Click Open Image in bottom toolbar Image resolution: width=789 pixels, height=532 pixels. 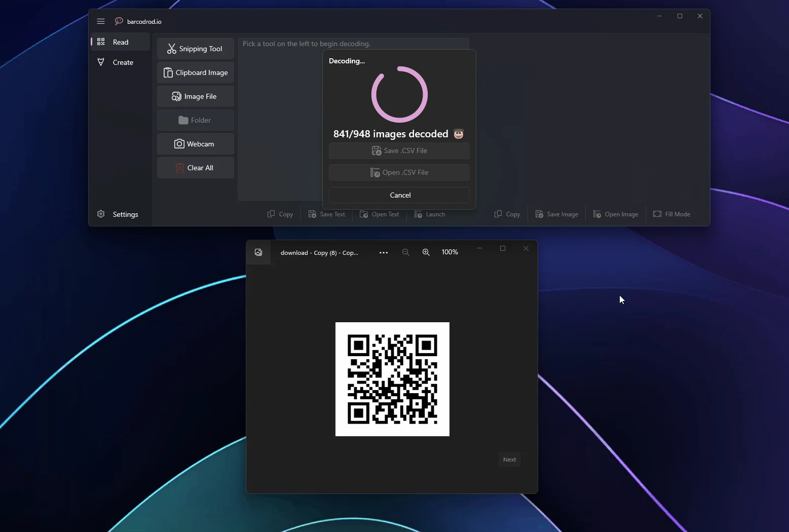click(x=616, y=214)
